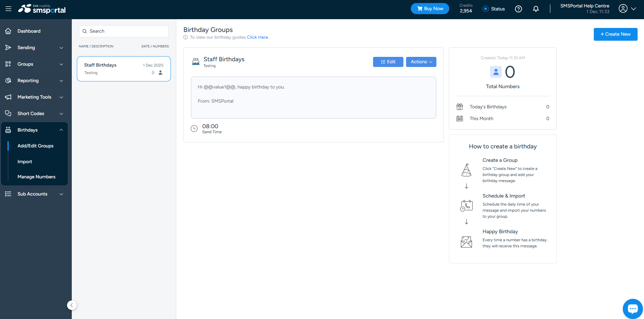Image resolution: width=644 pixels, height=319 pixels.
Task: Click the Groups sidebar icon
Action: (8, 64)
